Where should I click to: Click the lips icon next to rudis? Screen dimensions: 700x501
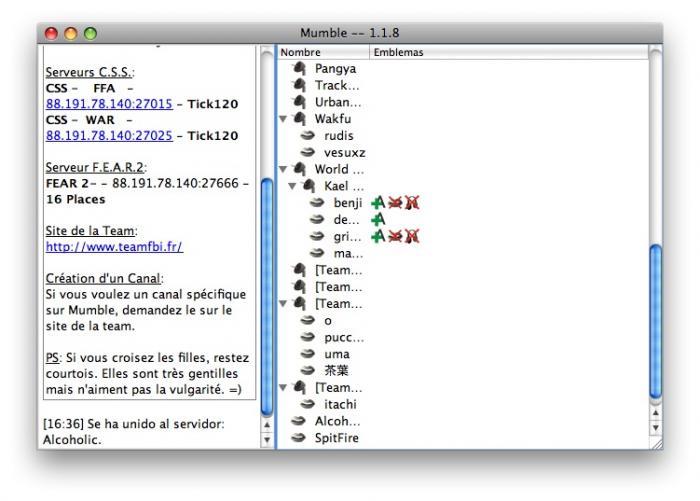(x=308, y=135)
